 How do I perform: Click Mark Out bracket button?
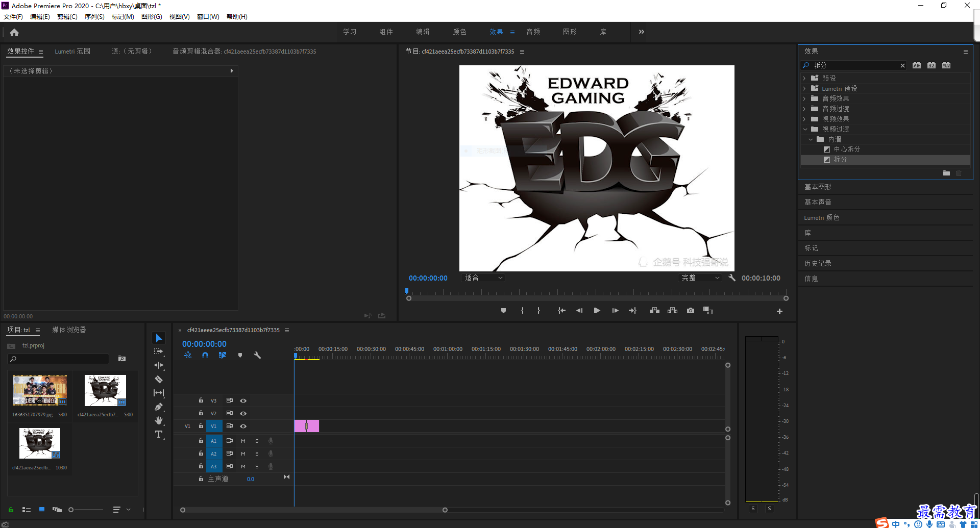tap(538, 311)
